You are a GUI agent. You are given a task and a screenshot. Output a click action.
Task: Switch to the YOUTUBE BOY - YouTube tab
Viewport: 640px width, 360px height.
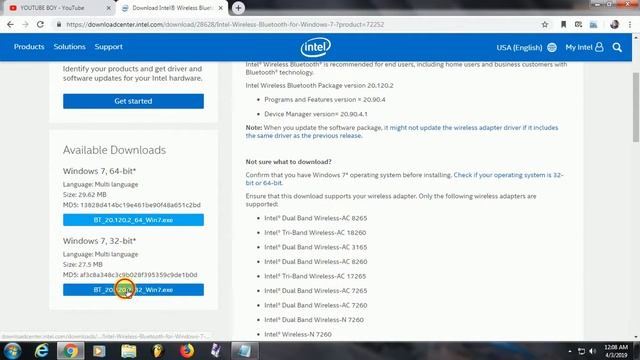59,8
